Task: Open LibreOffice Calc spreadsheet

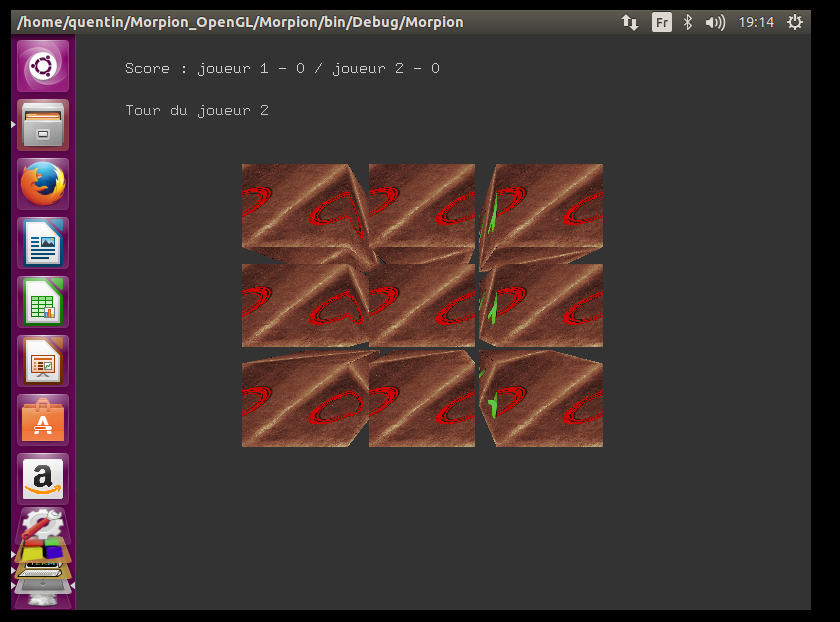Action: pyautogui.click(x=43, y=302)
